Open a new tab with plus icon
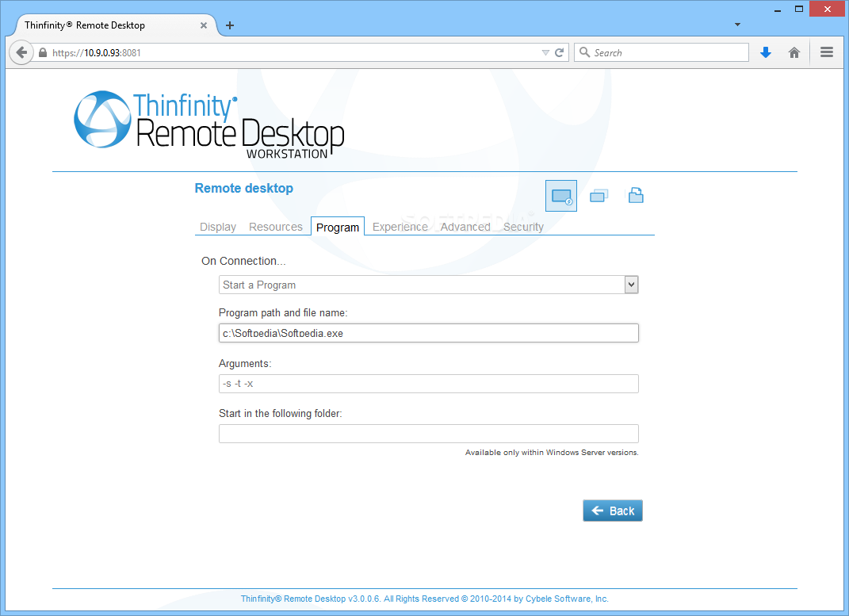 (x=230, y=25)
